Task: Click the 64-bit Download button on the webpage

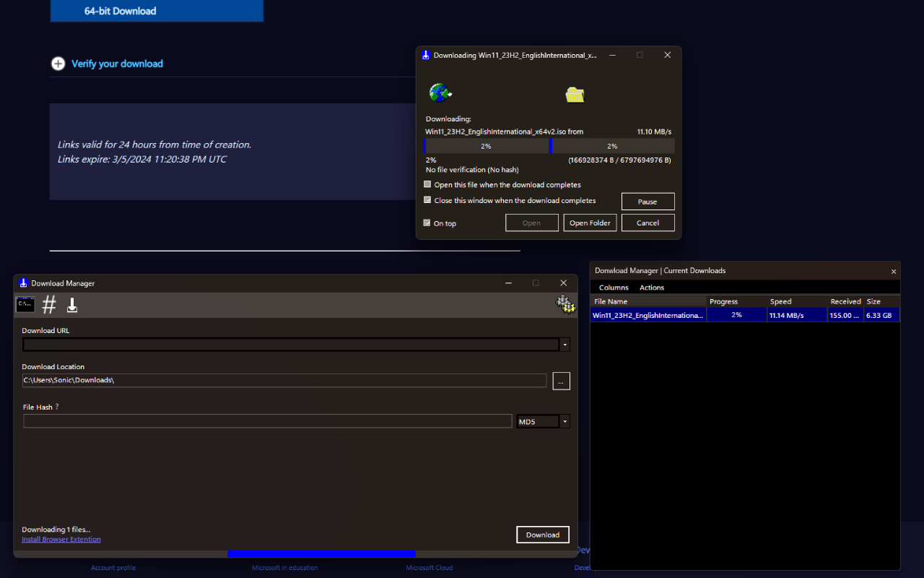Action: click(157, 11)
